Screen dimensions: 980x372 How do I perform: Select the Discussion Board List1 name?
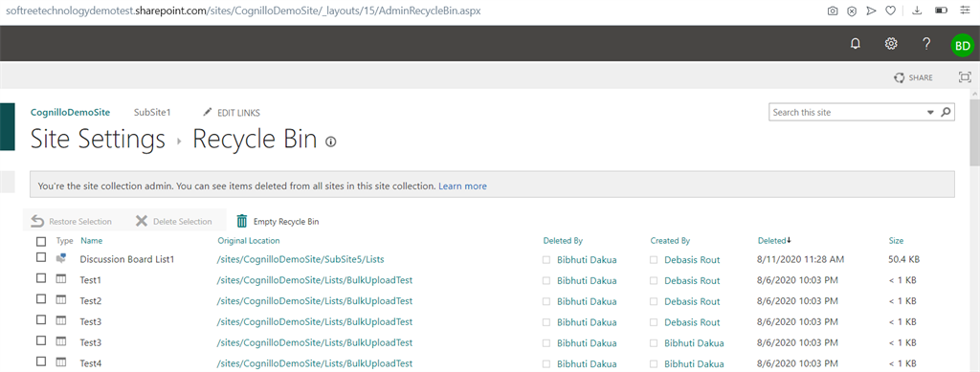click(127, 259)
